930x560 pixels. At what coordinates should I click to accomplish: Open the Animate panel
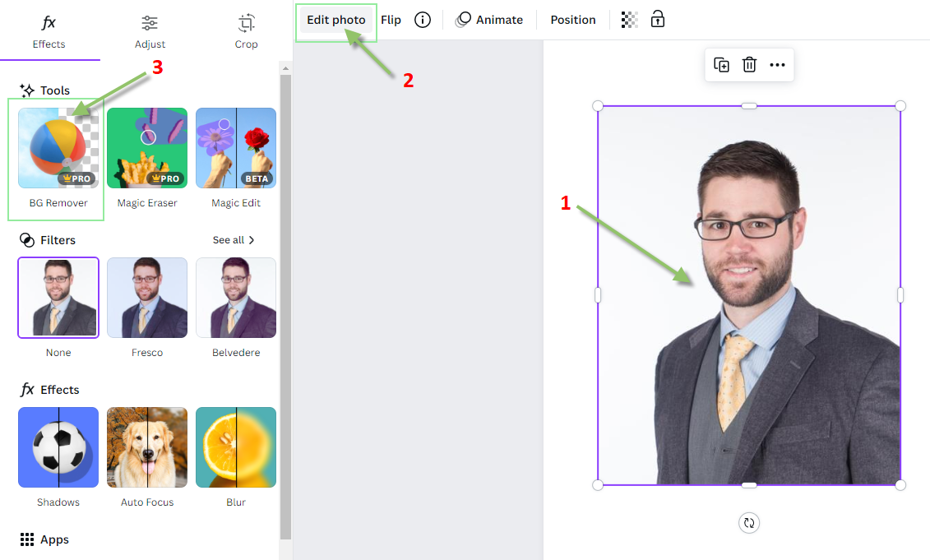coord(489,20)
